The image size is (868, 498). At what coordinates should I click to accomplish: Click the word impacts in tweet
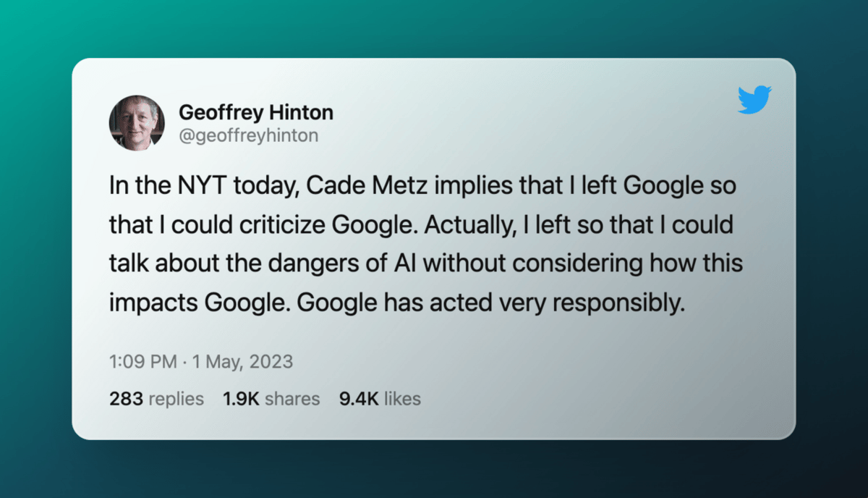tap(148, 303)
